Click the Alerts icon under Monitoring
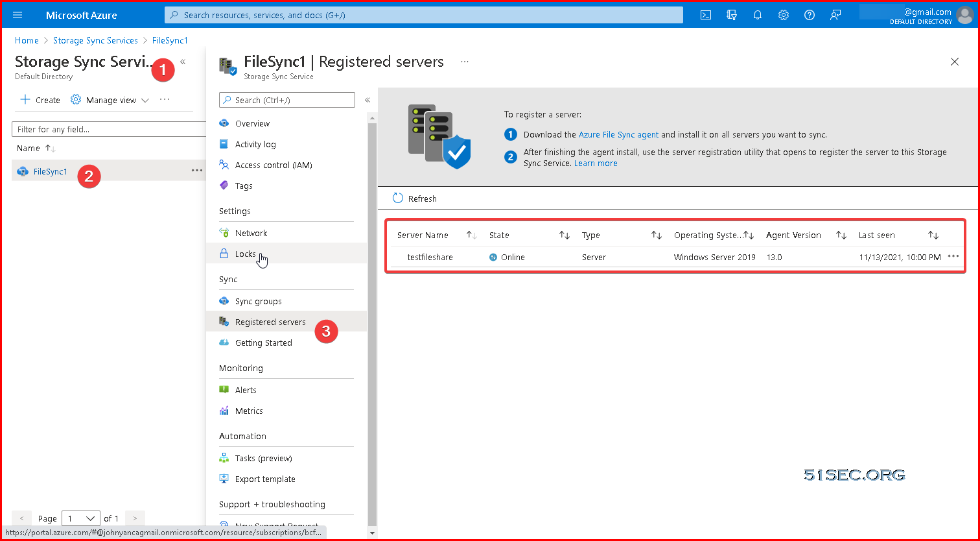 (224, 390)
